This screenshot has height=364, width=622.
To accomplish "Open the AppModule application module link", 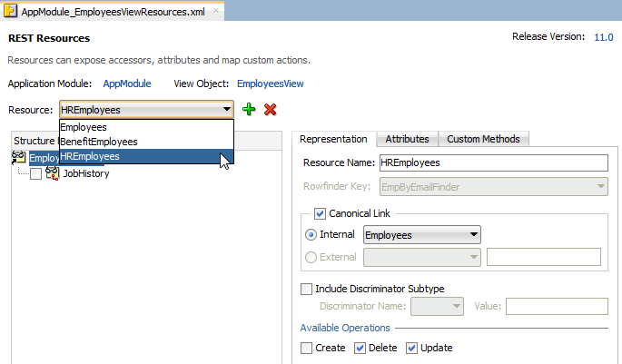I will coord(127,84).
